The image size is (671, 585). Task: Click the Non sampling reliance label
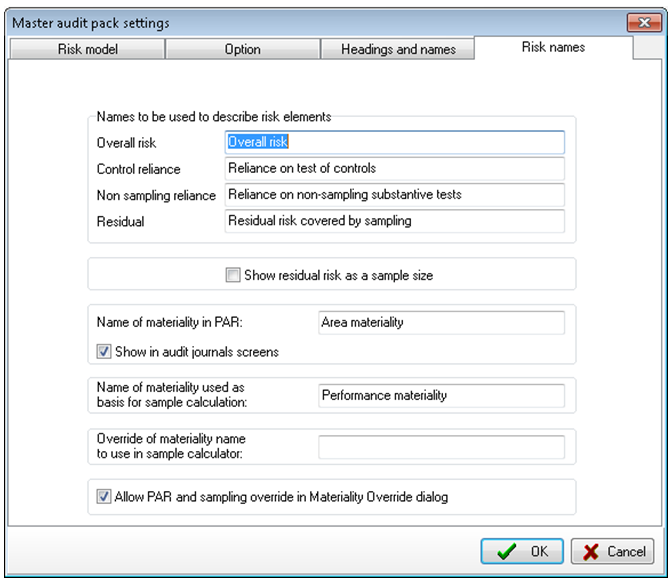156,196
